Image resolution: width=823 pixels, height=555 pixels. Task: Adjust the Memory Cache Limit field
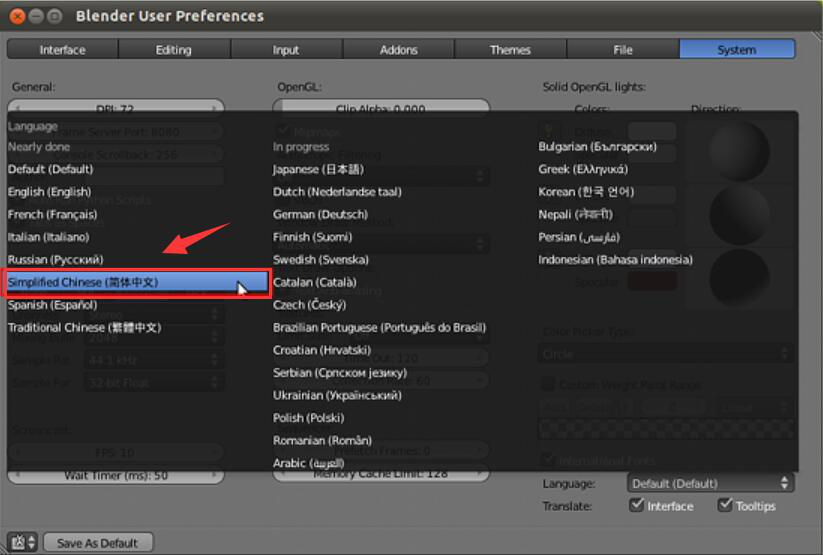click(381, 475)
